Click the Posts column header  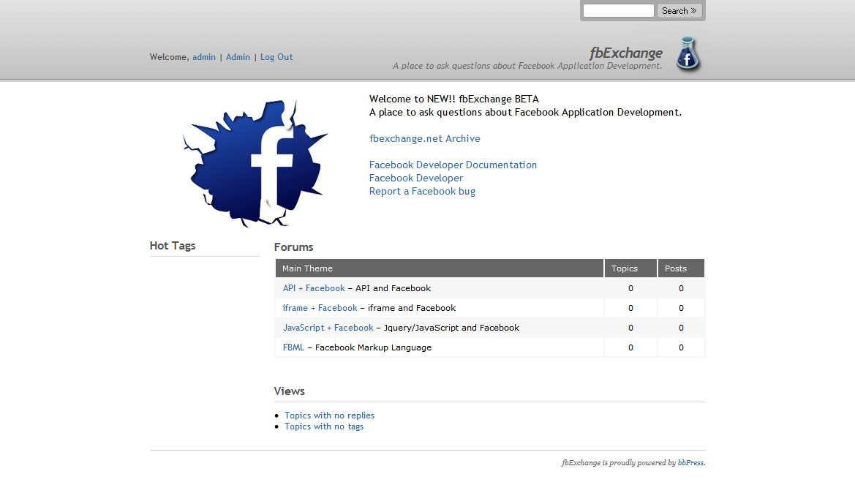681,268
